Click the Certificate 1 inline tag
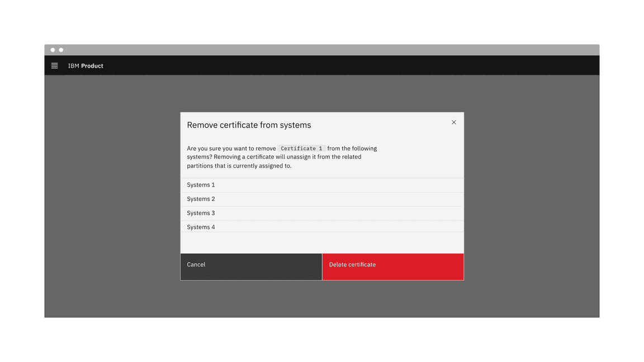This screenshot has width=644, height=362. pyautogui.click(x=301, y=148)
